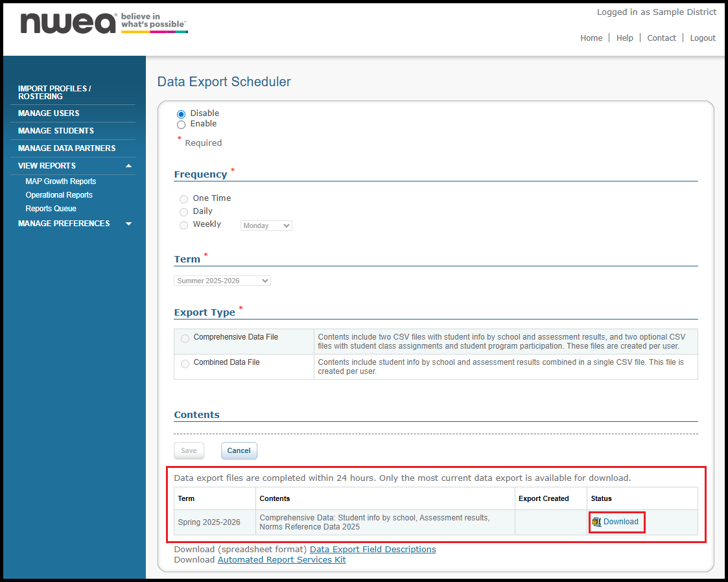Open the Summer 2025-2026 term dropdown
Screen dimensions: 728x582
tap(222, 281)
